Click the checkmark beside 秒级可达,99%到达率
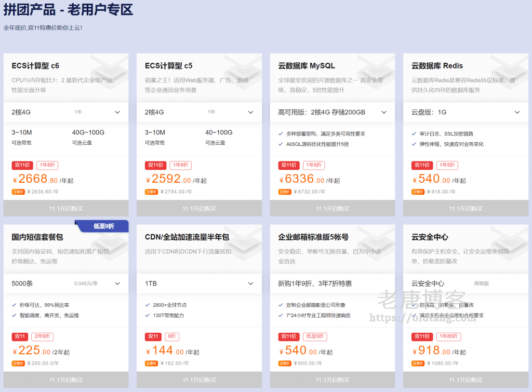This screenshot has width=532, height=392. [x=15, y=305]
